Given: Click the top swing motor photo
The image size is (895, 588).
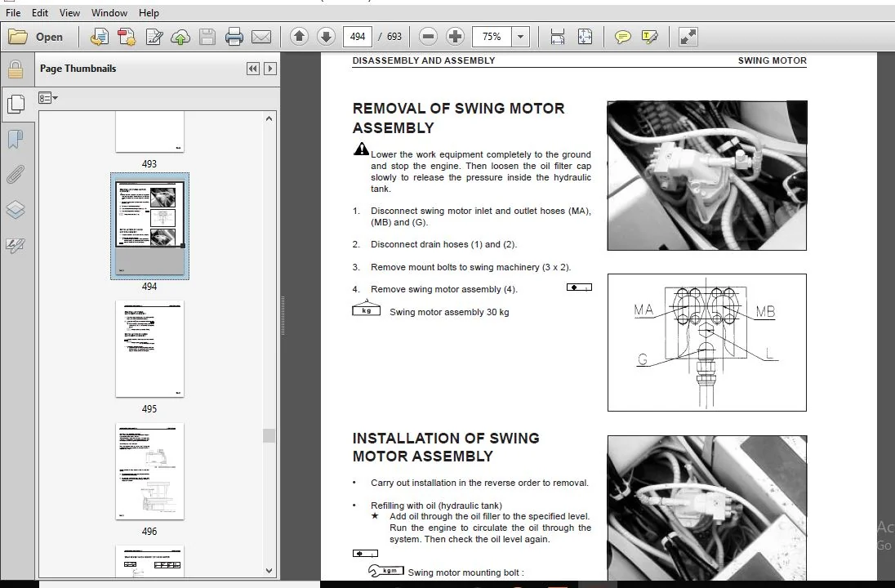Looking at the screenshot, I should [x=706, y=176].
